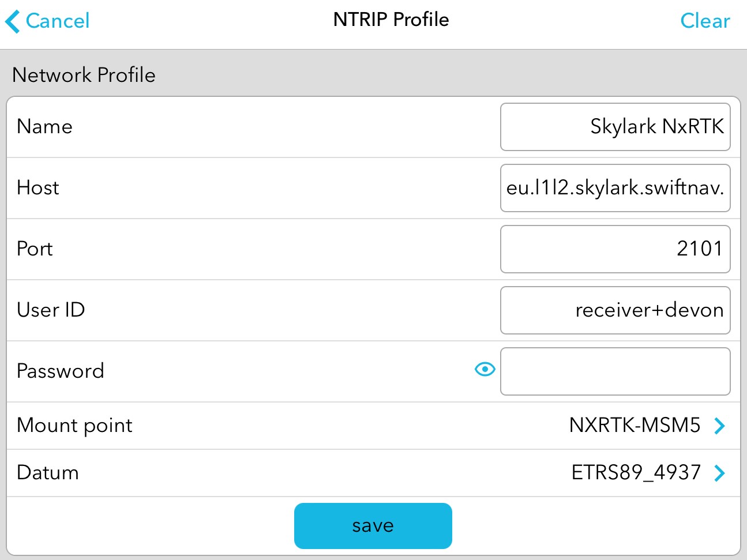This screenshot has width=747, height=560.
Task: Focus the User ID field
Action: 615,310
